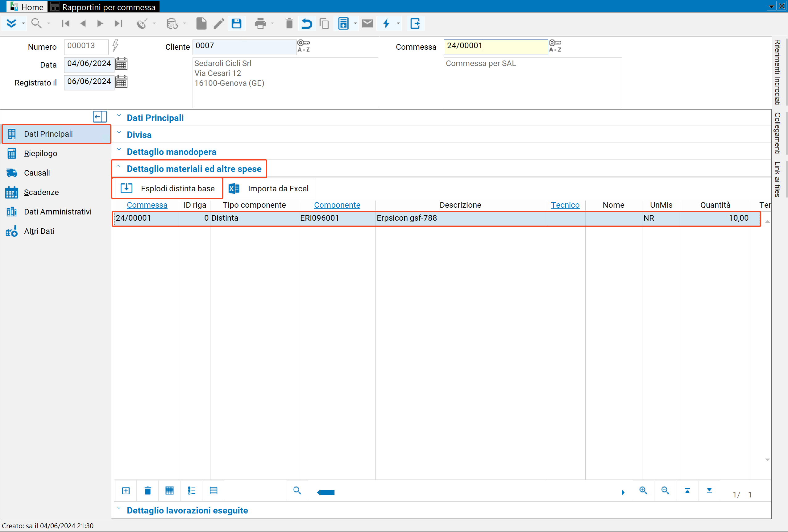Screen dimensions: 788x532
Task: Go to last record navigation icon
Action: click(x=118, y=23)
